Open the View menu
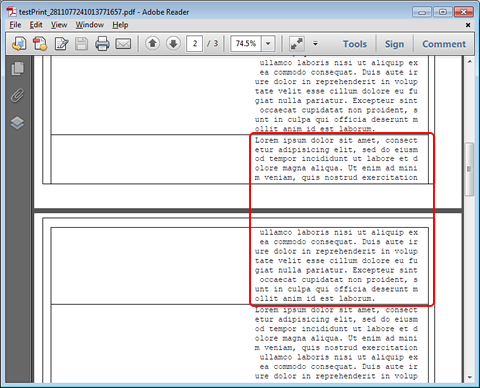 (x=59, y=25)
